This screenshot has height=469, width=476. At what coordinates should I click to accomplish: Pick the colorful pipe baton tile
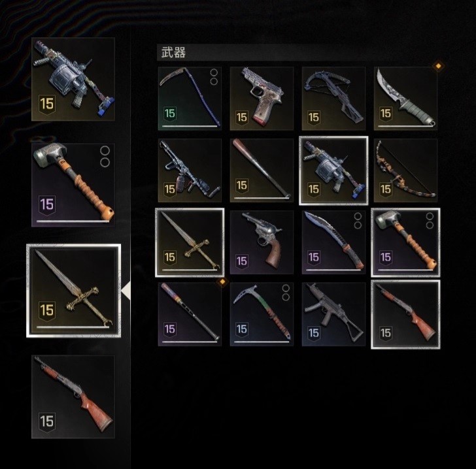(x=190, y=314)
